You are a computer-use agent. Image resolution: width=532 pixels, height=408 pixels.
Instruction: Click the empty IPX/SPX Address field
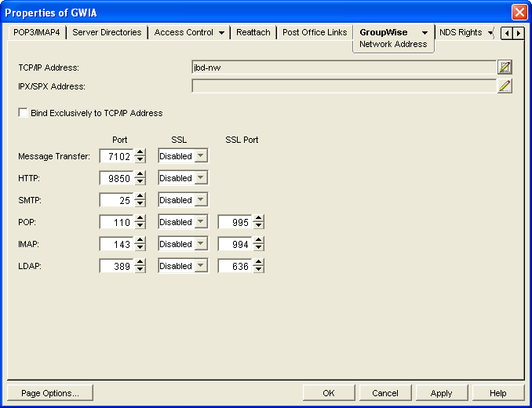point(344,86)
